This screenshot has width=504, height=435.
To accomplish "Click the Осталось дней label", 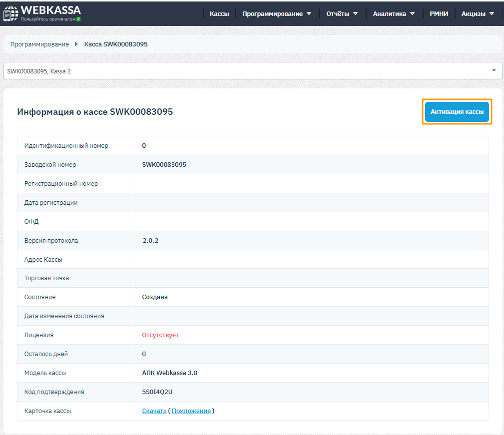I will (x=46, y=354).
